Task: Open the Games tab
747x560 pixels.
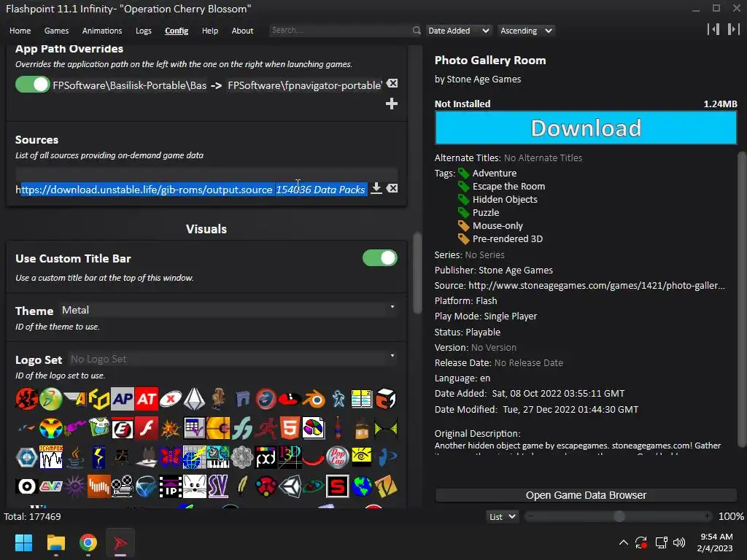Action: [56, 31]
